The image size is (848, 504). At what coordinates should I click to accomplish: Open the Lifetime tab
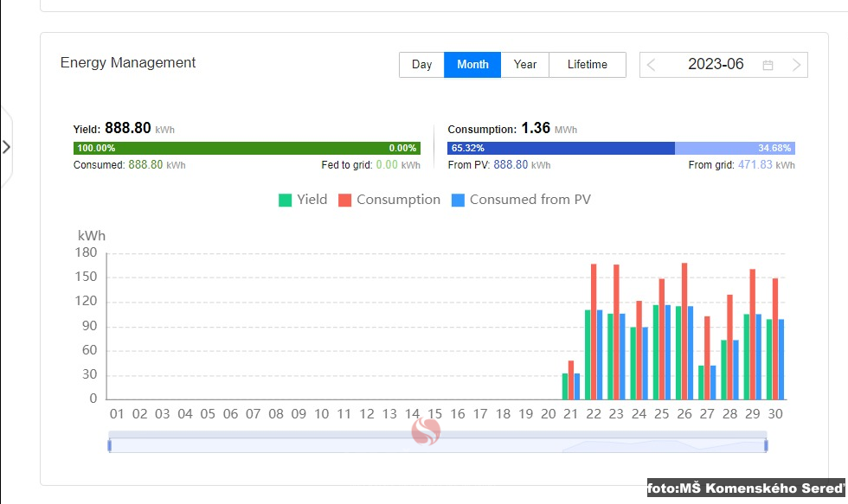point(588,65)
